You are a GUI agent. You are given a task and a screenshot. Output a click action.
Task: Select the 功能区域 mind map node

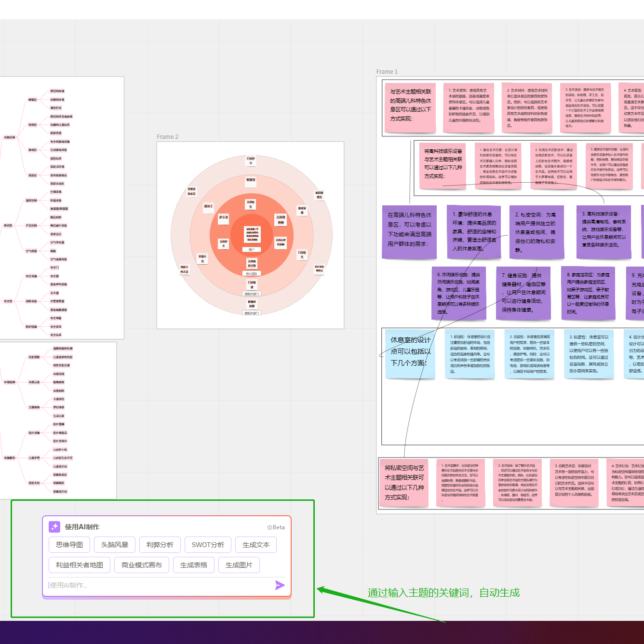(x=10, y=137)
